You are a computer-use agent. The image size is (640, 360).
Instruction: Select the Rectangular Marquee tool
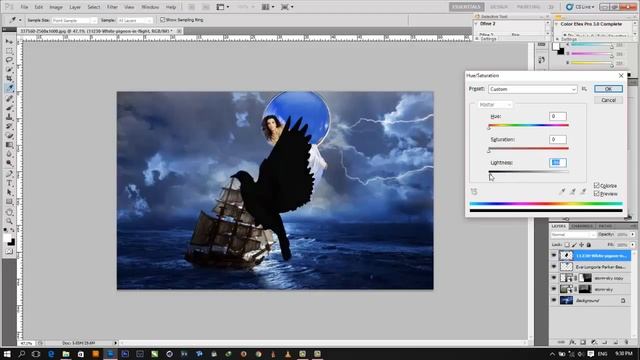(9, 51)
